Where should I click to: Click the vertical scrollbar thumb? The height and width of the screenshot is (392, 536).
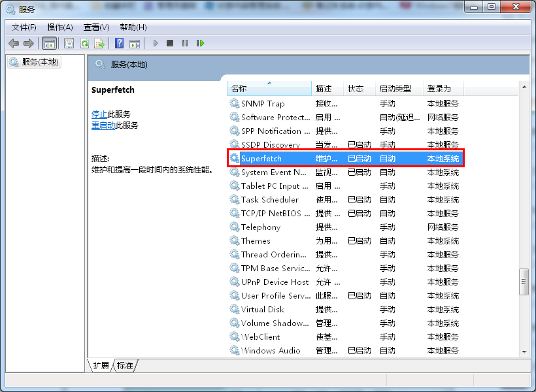click(x=524, y=282)
